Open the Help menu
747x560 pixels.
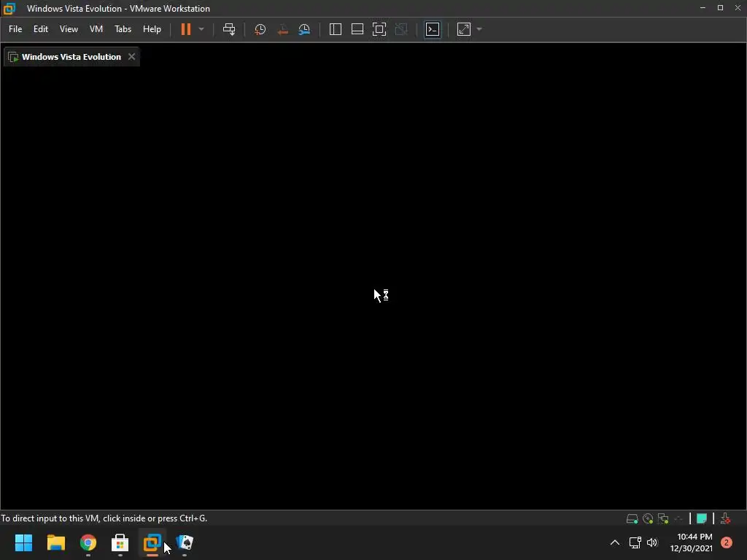pyautogui.click(x=152, y=29)
